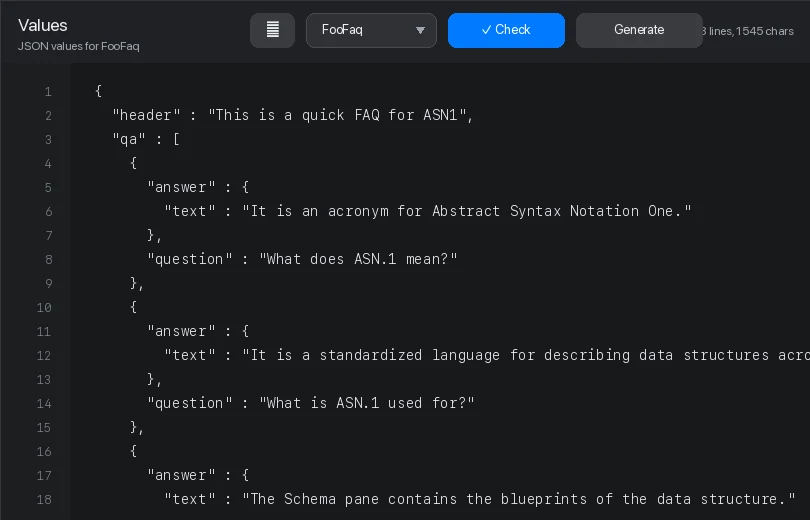Click "What is ASN.1 used for?" value
The image size is (810, 520).
pyautogui.click(x=367, y=403)
